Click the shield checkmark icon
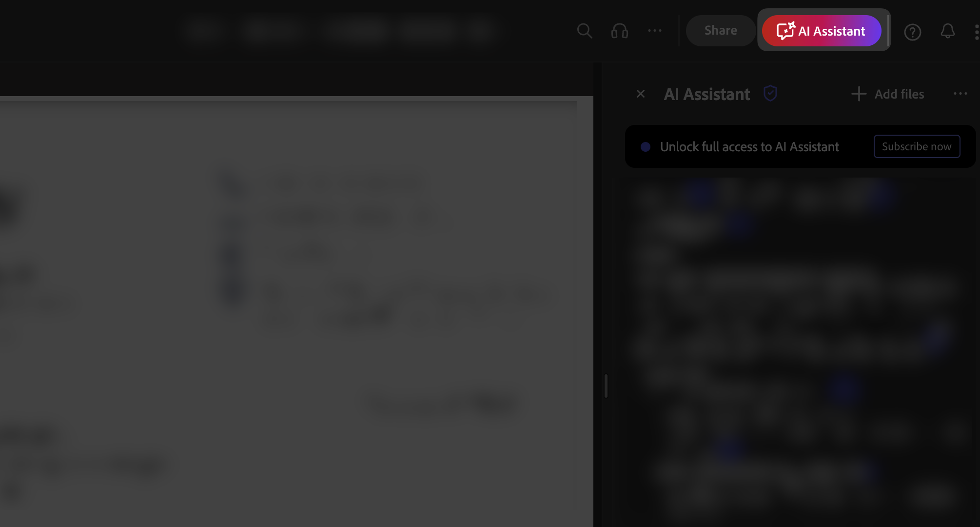 click(x=770, y=93)
